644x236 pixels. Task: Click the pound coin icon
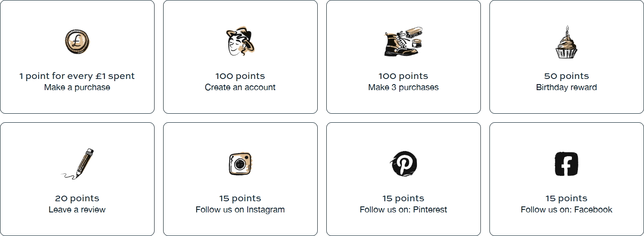coord(77,42)
